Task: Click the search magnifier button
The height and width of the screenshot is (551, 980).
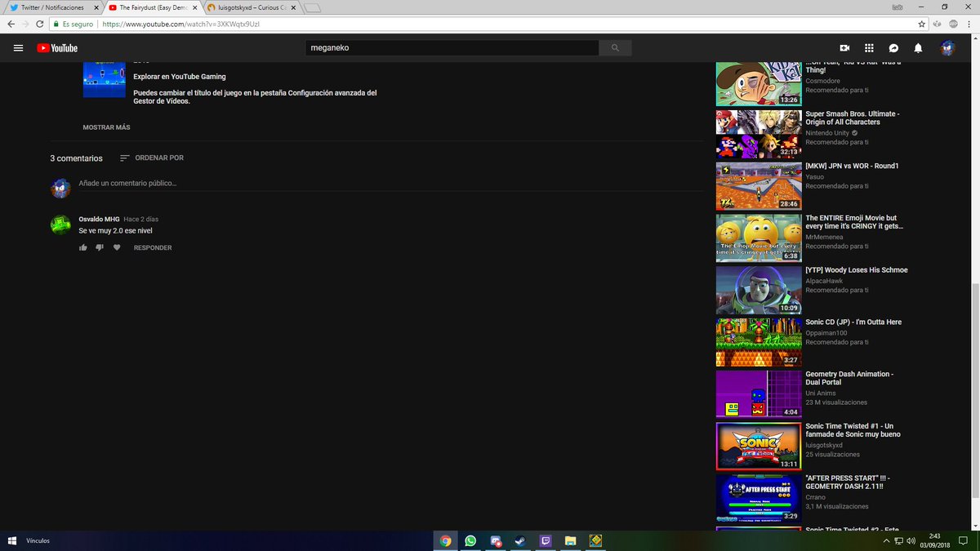Action: coord(615,48)
